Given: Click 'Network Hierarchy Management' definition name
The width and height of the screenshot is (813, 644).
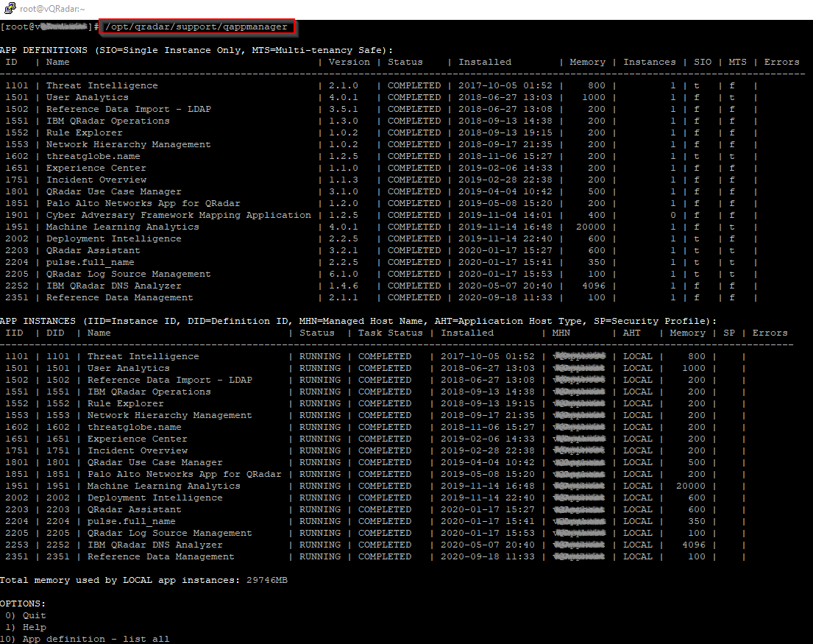Looking at the screenshot, I should click(129, 145).
